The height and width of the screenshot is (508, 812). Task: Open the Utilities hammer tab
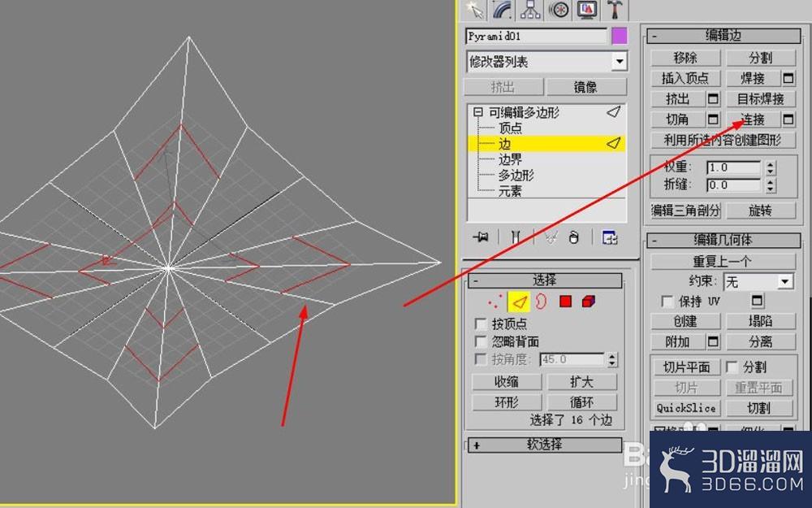[615, 10]
